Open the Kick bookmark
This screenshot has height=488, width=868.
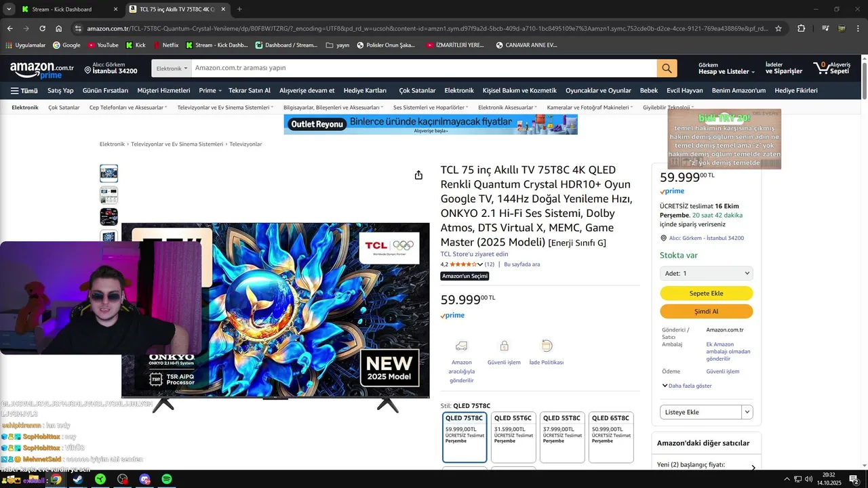[136, 45]
